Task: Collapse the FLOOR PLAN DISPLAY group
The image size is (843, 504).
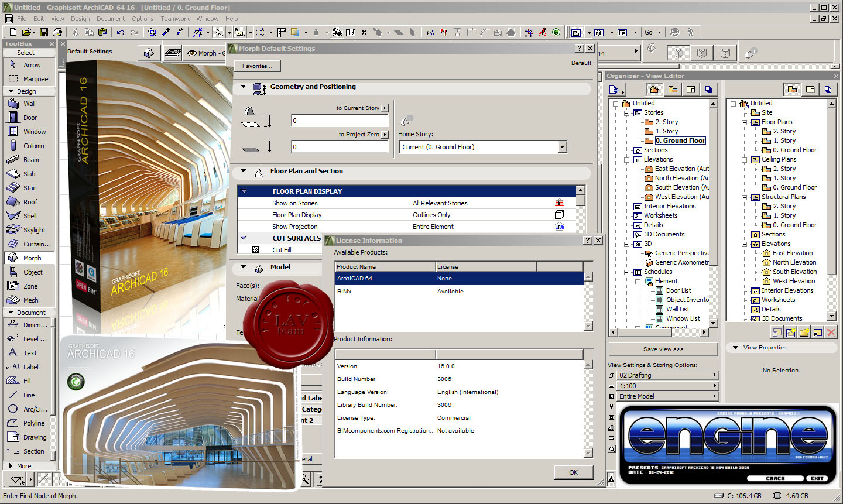Action: pyautogui.click(x=244, y=191)
